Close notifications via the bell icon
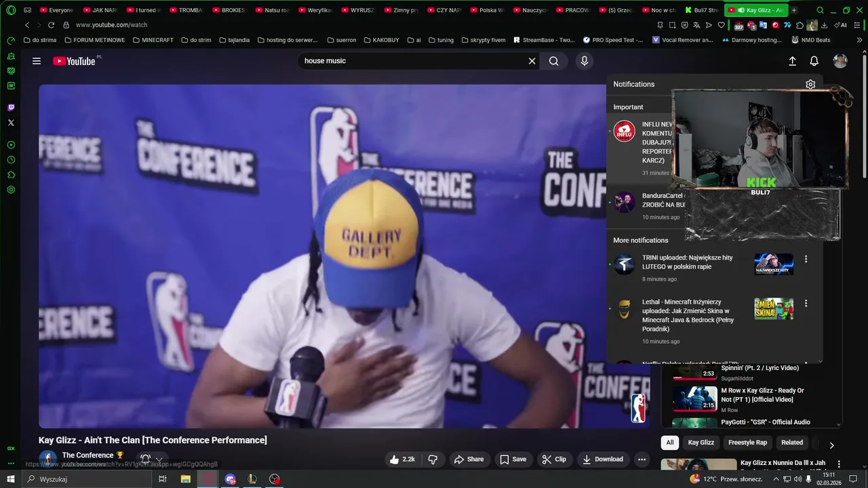868x488 pixels. tap(814, 61)
